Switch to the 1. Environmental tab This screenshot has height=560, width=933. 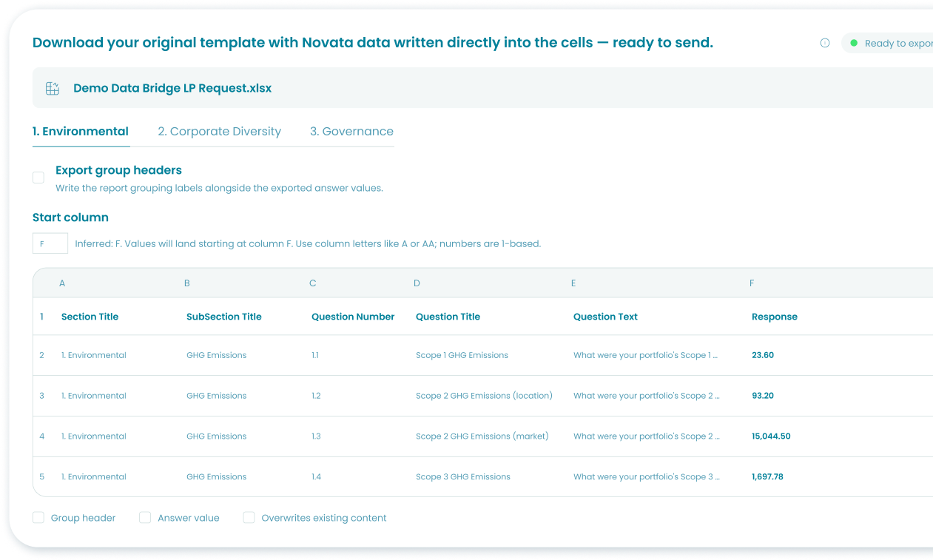point(81,132)
